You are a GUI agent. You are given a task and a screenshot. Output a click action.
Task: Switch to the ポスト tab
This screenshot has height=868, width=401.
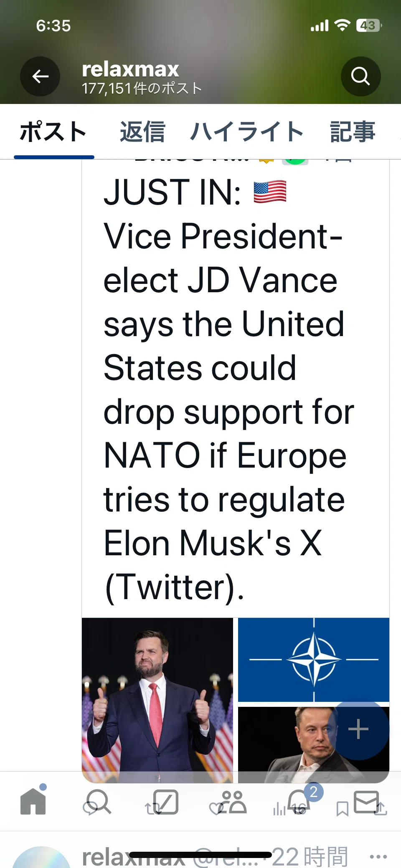tap(53, 132)
